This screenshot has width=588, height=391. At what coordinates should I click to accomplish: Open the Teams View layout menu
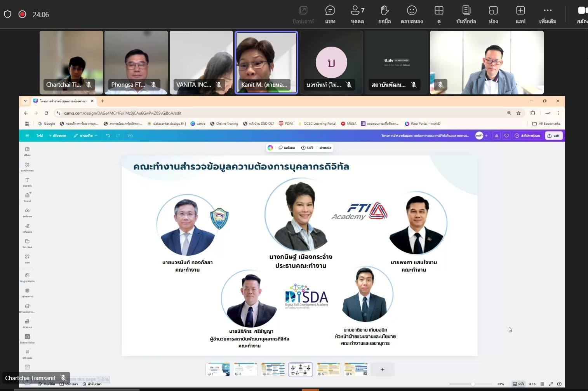pyautogui.click(x=439, y=14)
